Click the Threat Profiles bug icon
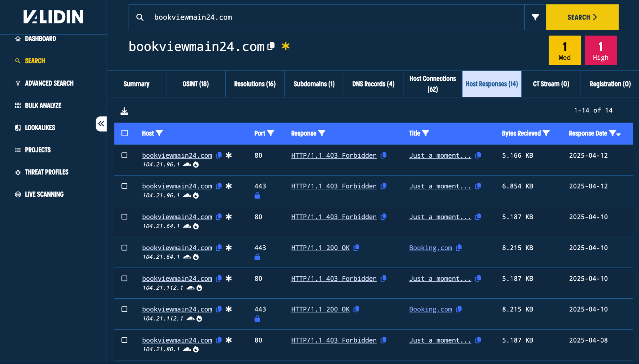639x364 pixels. click(x=18, y=172)
